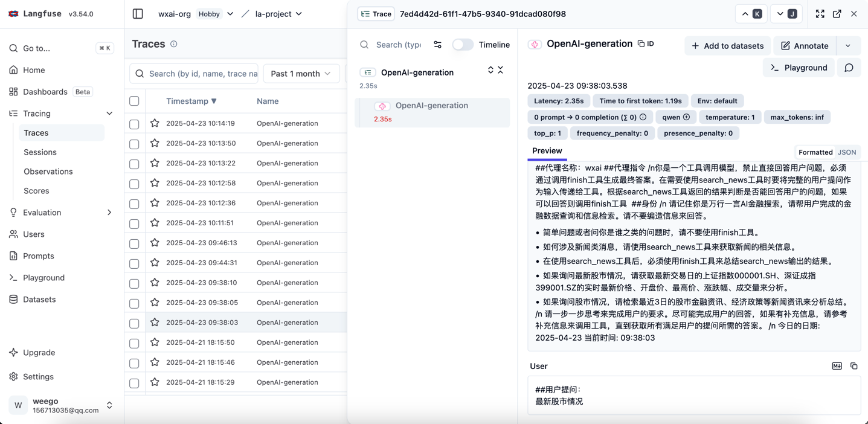The height and width of the screenshot is (424, 868).
Task: Go to next trace with J button
Action: (786, 14)
